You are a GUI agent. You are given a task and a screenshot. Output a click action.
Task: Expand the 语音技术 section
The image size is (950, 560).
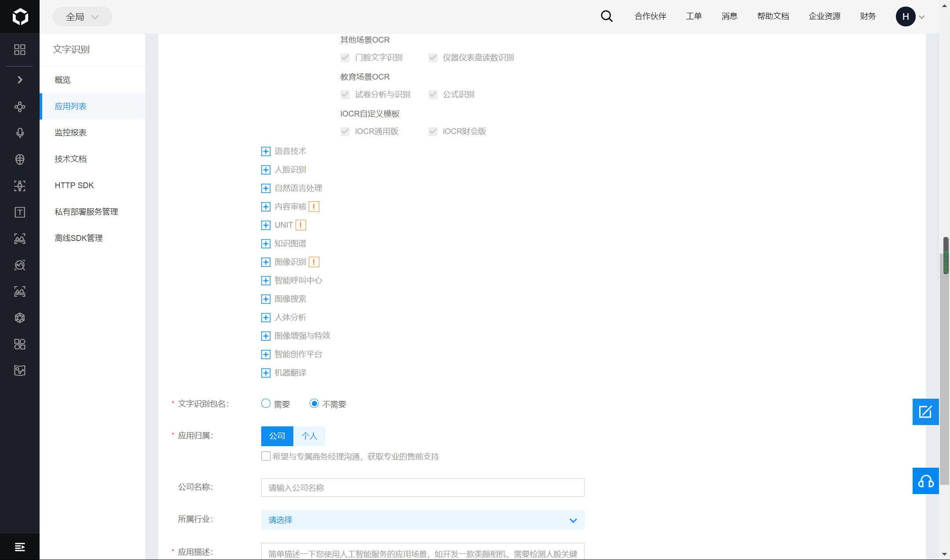[x=266, y=152]
